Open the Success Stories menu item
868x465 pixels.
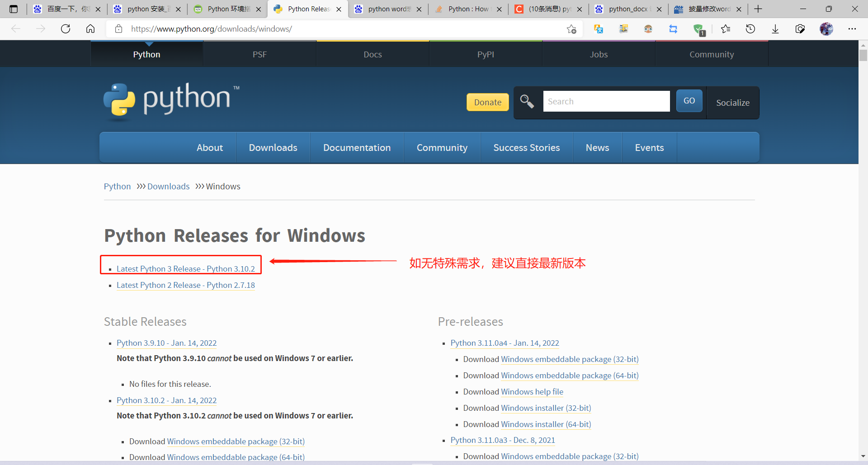[527, 148]
